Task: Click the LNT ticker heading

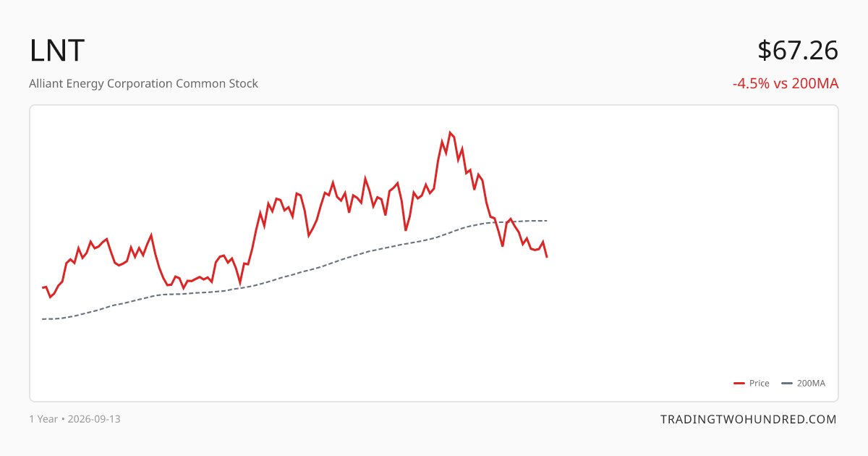Action: pyautogui.click(x=57, y=50)
